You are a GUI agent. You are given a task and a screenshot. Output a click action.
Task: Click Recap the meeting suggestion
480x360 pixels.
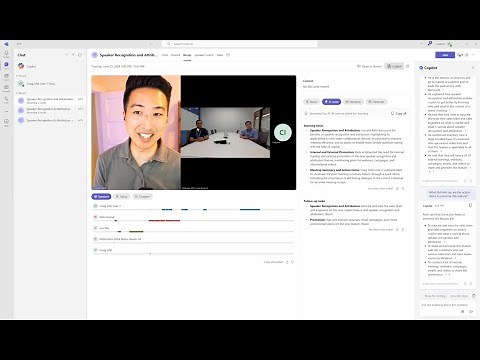435,296
